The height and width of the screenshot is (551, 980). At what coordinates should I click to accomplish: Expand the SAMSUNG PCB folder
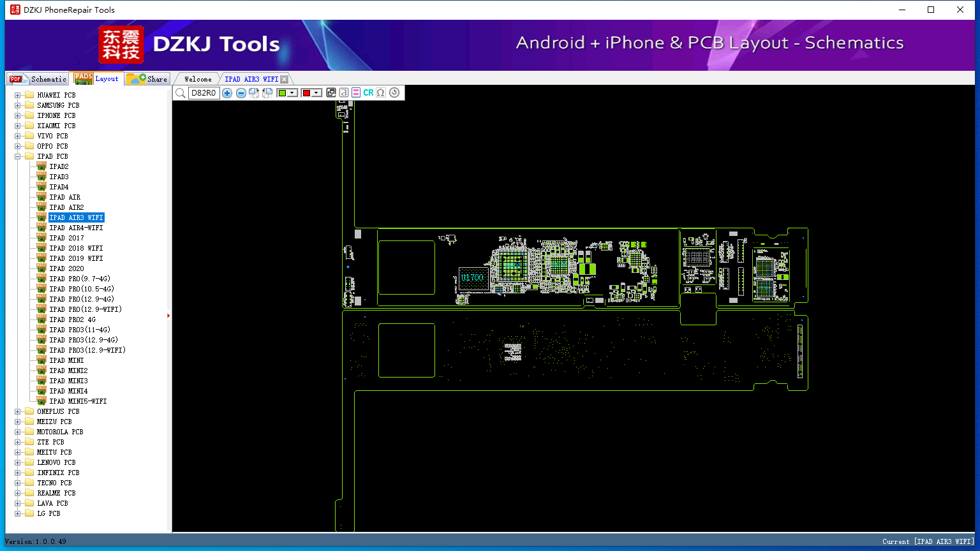[18, 105]
